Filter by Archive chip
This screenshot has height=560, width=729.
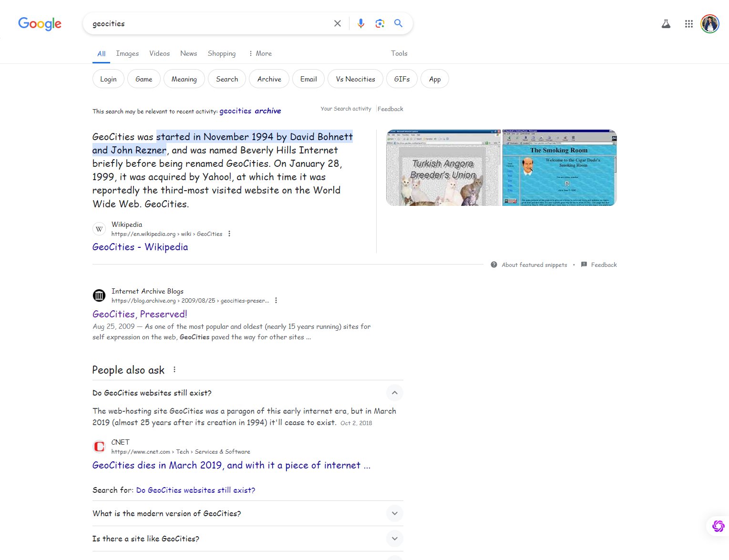[x=269, y=79]
